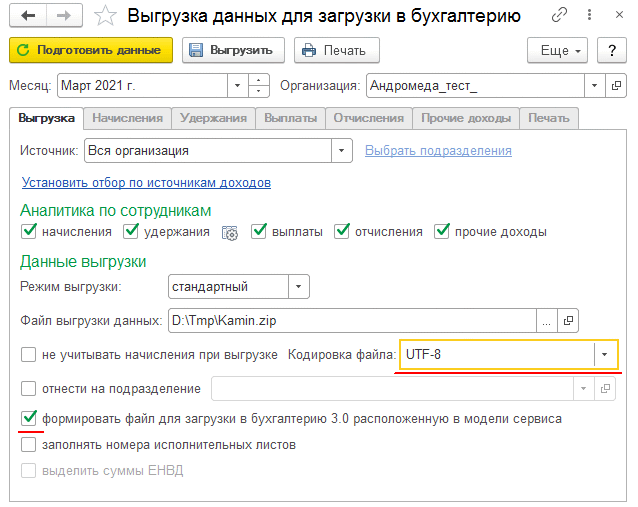Click the month stepper arrows
The width and height of the screenshot is (638, 507).
pyautogui.click(x=259, y=85)
